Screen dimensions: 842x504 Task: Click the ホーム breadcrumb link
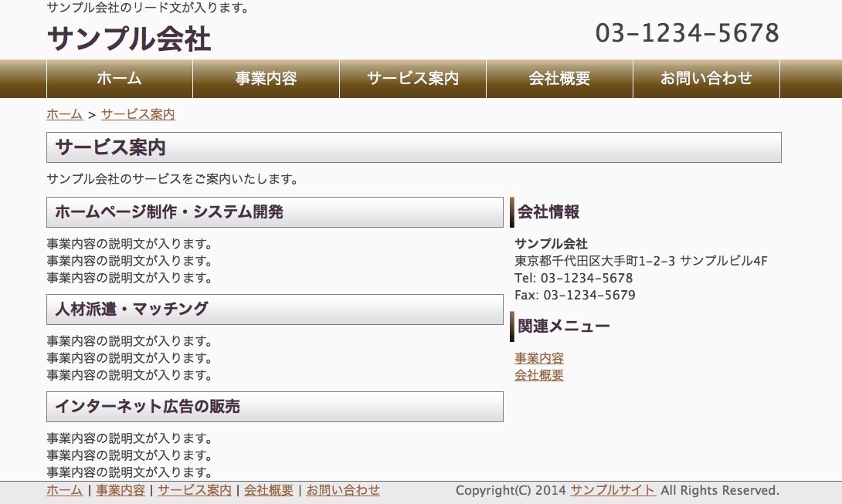[64, 114]
